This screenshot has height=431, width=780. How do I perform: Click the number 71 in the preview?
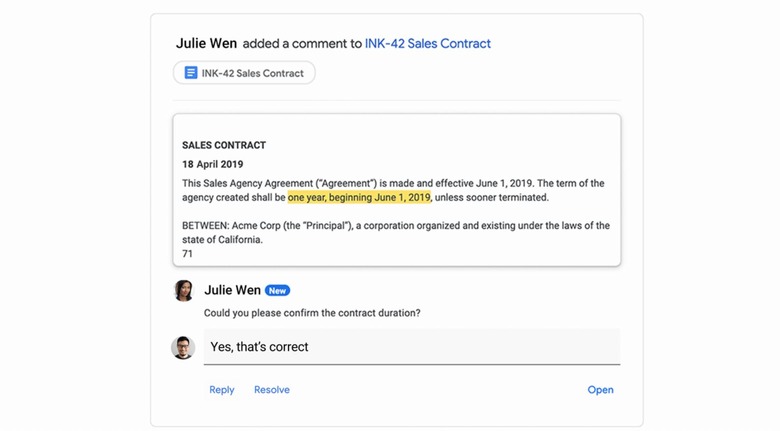tap(187, 254)
